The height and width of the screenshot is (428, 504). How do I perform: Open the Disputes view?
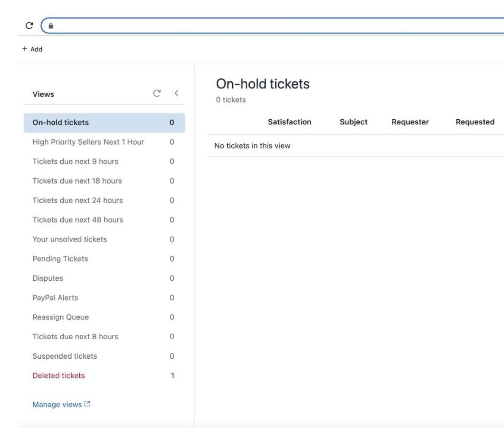tap(105, 278)
